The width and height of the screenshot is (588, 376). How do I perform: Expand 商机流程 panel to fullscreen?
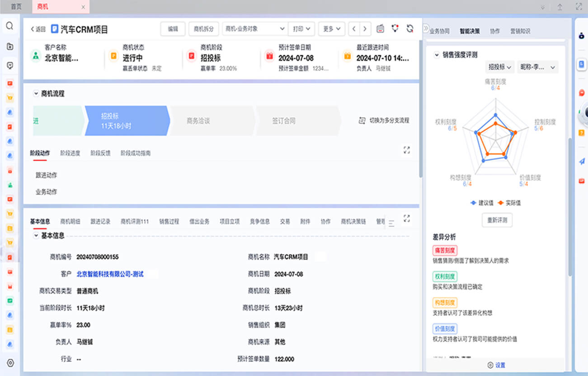[406, 150]
